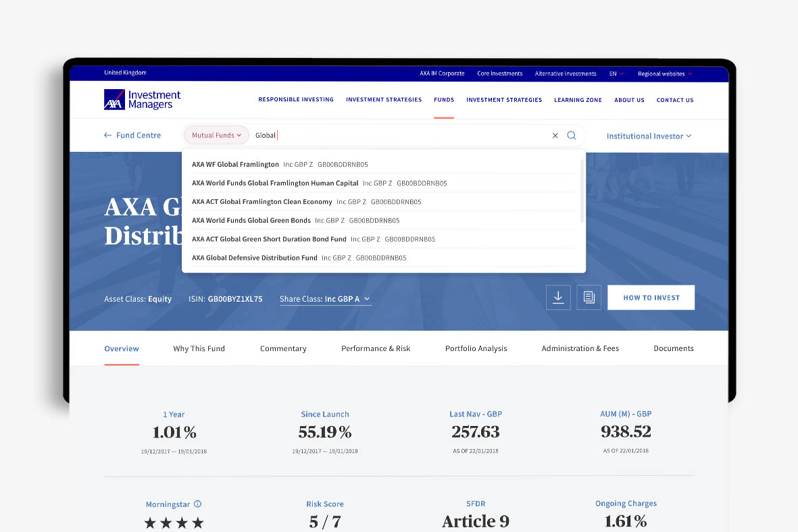Select AXA ACT Global Framlington Clean Economy
Viewport: 798px width, 532px height.
(384, 202)
